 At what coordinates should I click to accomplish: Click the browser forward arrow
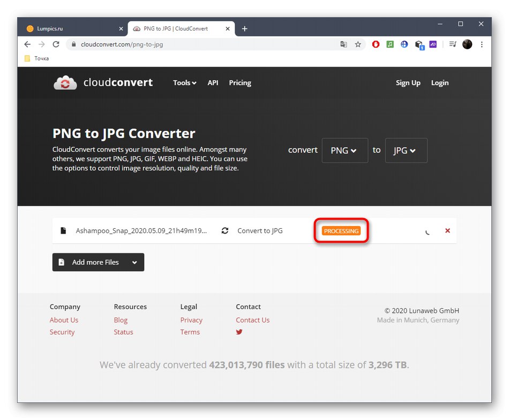[42, 44]
